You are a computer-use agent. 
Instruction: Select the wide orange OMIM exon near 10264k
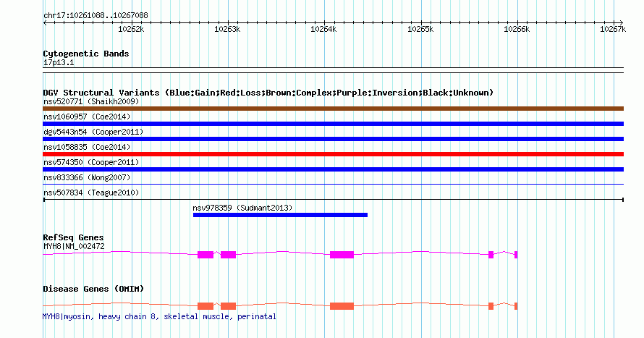(342, 306)
